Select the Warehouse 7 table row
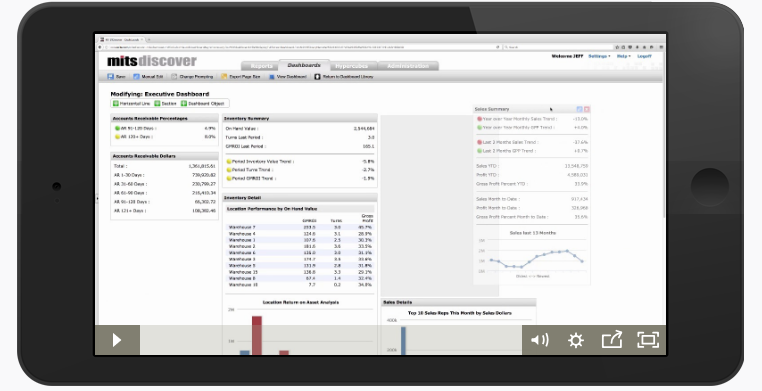 click(x=300, y=227)
